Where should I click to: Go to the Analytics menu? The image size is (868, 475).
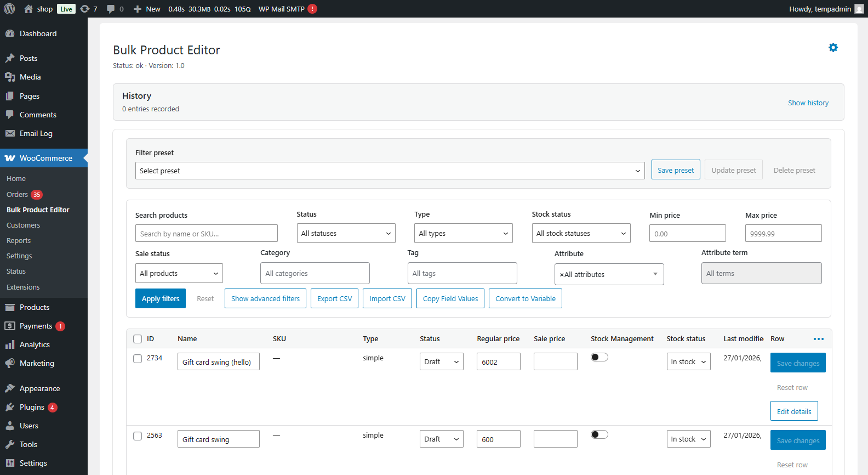click(x=35, y=344)
